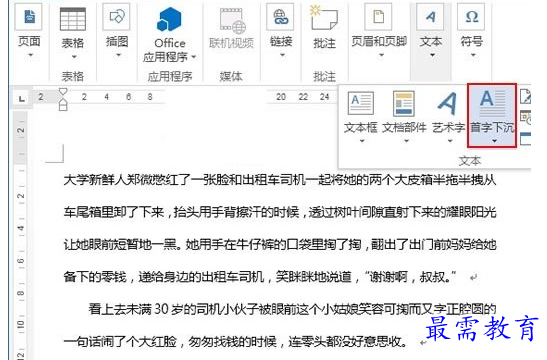This screenshot has width=547, height=360.
Task: Click the 文档部件 quick parts icon
Action: [x=404, y=103]
